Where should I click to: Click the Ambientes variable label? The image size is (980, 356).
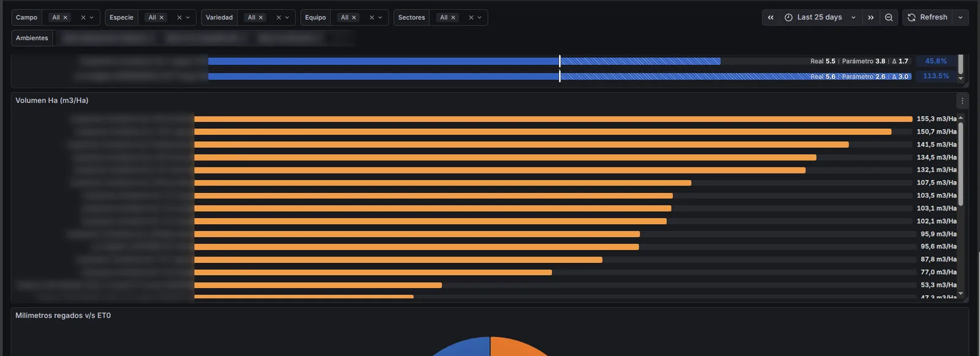point(32,38)
